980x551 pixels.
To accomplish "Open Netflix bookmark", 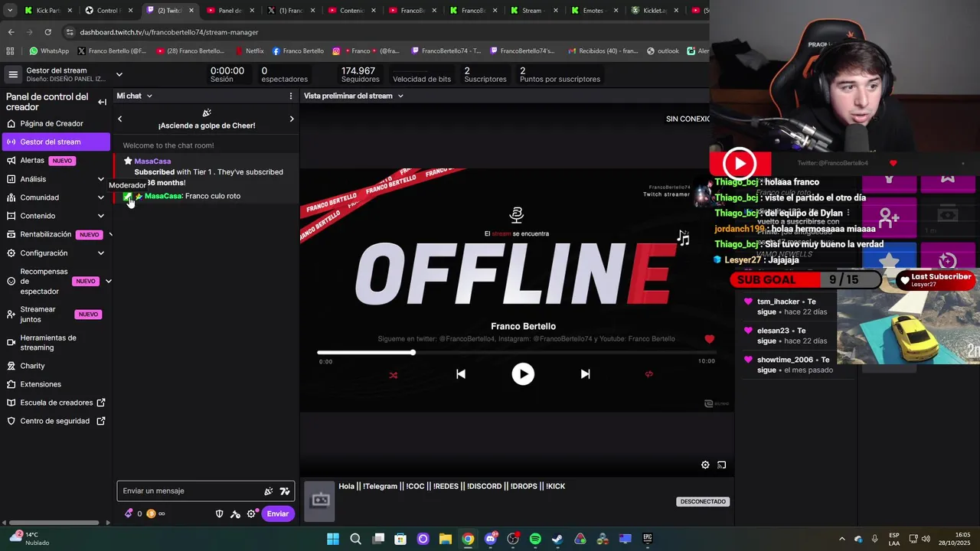I will (250, 51).
